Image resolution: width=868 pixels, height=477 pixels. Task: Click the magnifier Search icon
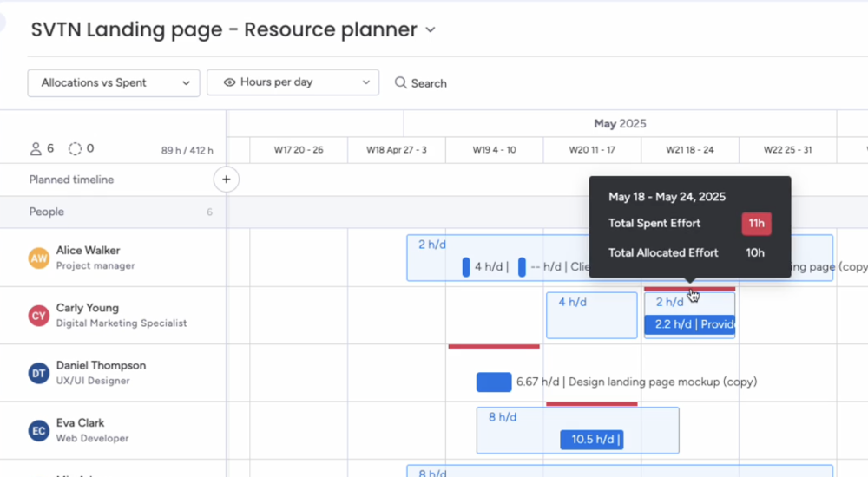(401, 83)
